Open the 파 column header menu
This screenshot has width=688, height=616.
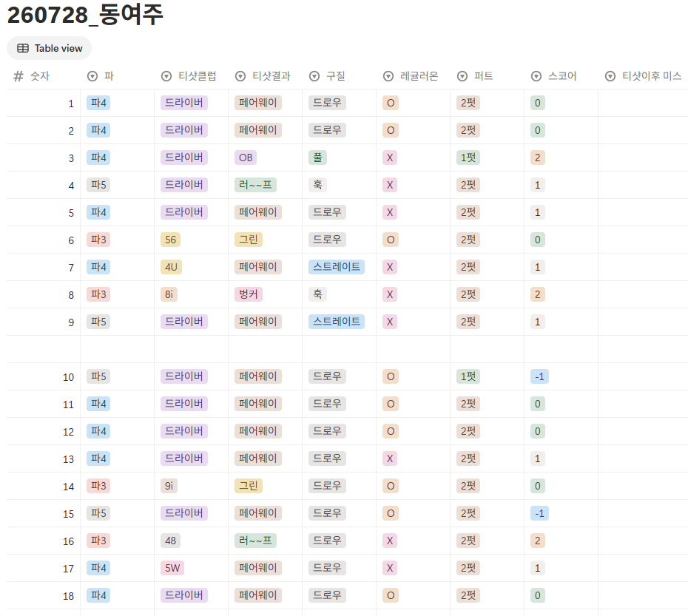click(x=117, y=76)
